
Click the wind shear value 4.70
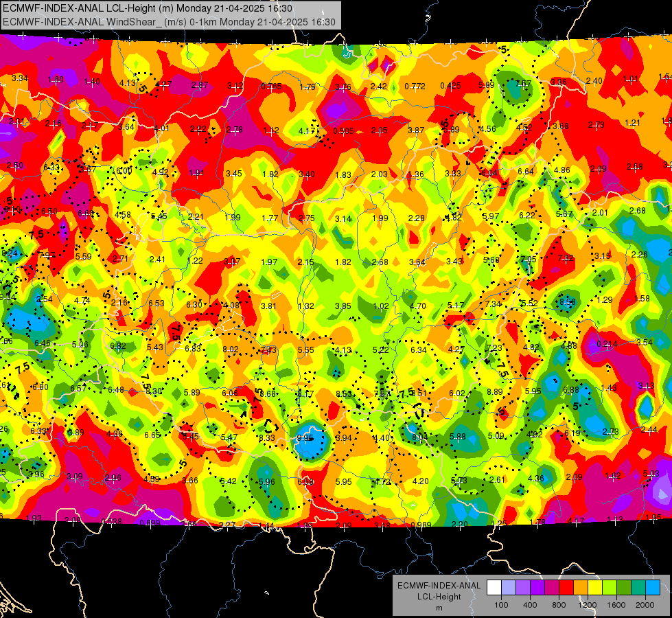point(418,306)
